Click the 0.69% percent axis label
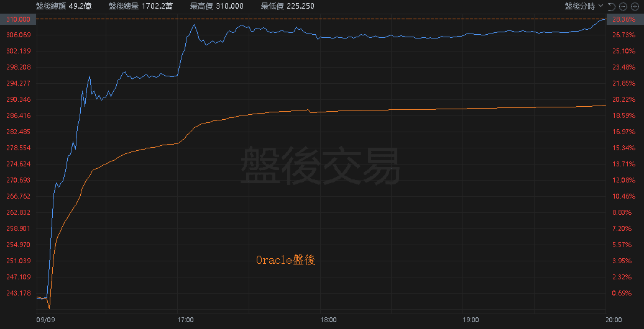Image resolution: width=644 pixels, height=329 pixels. (621, 293)
